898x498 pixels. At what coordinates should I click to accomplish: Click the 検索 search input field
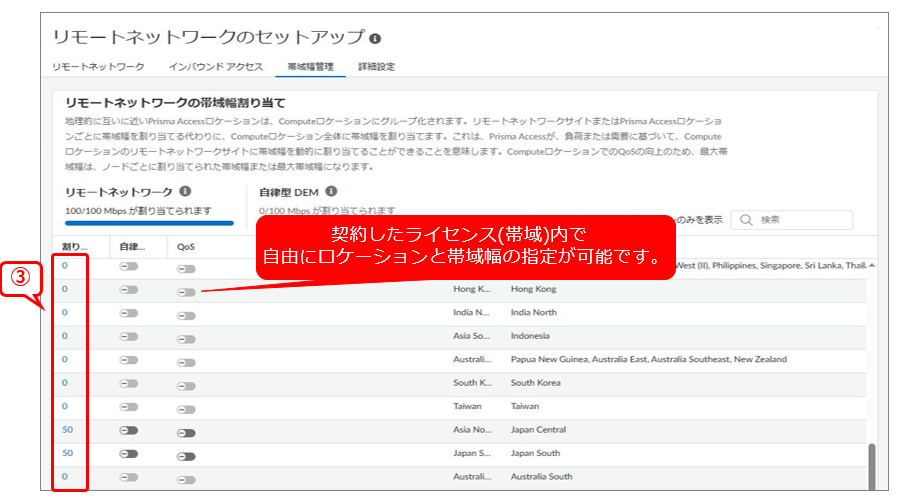point(800,220)
